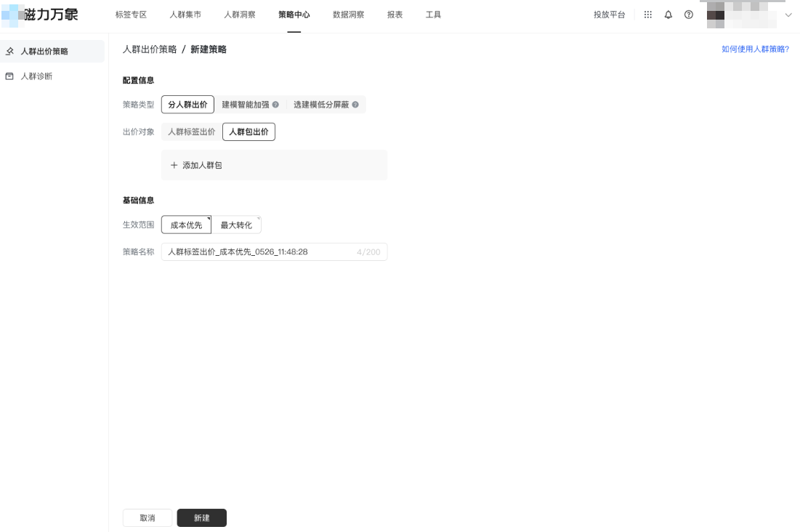Choose 成本优先 scope option

[186, 225]
